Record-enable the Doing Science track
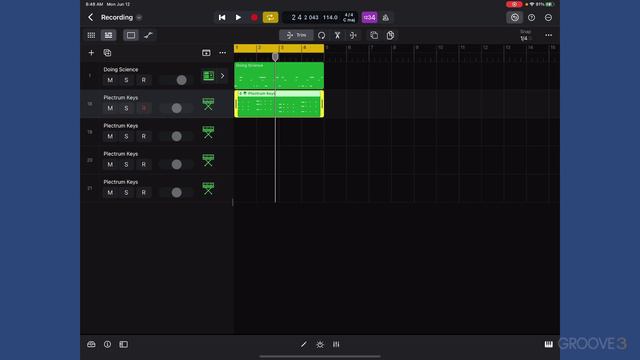This screenshot has width=640, height=360. pos(143,80)
